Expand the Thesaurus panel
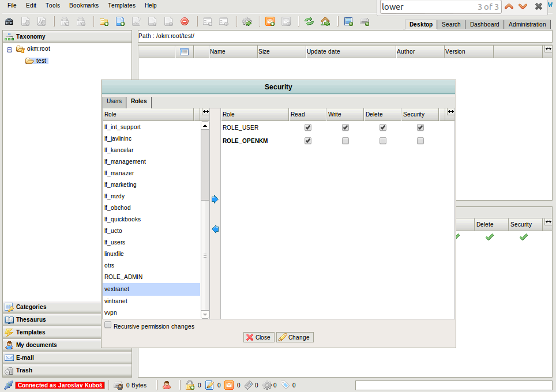Image resolution: width=556 pixels, height=392 pixels. (x=31, y=319)
